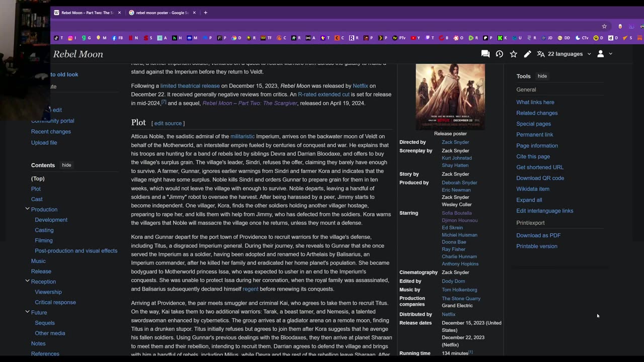644x362 pixels.
Task: Switch to the Rebel Moon Part Two tab
Action: tap(87, 13)
